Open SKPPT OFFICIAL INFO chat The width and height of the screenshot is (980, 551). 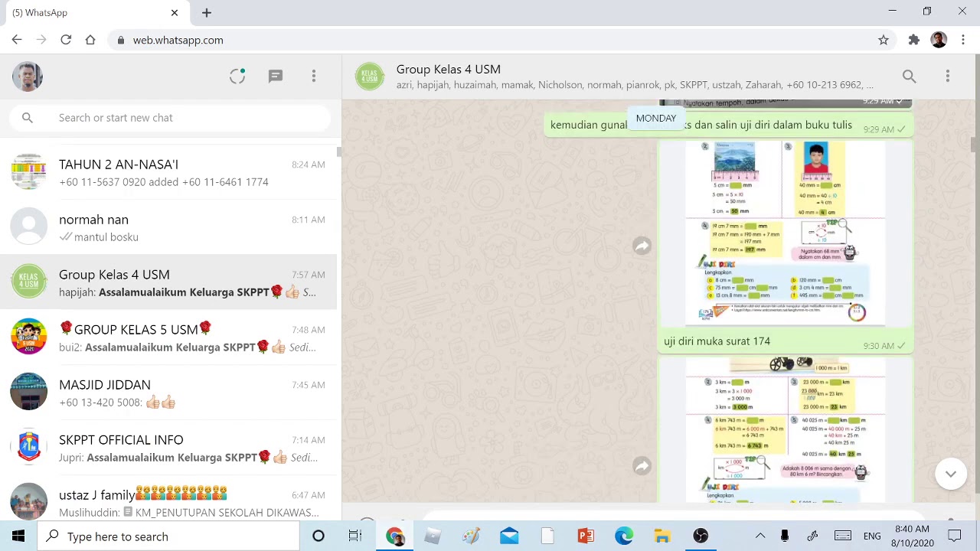(x=168, y=448)
